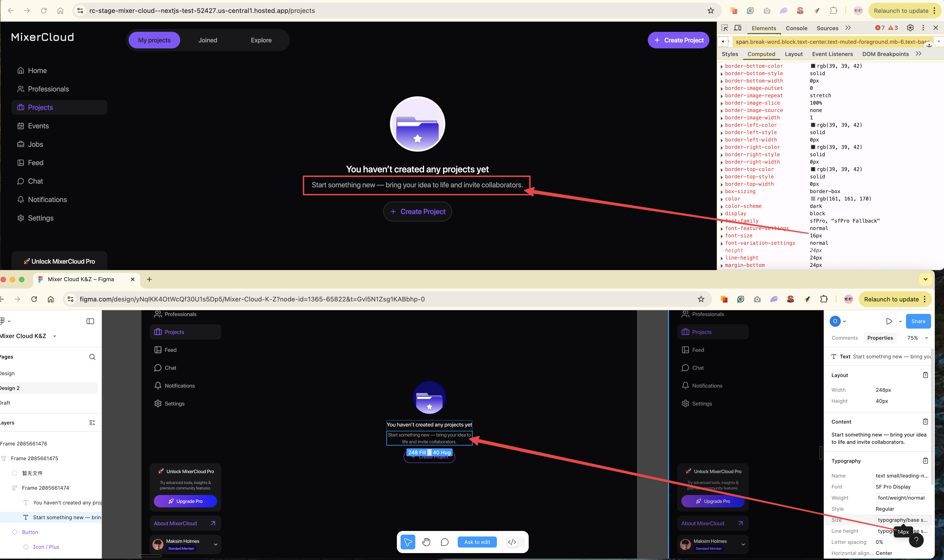This screenshot has height=560, width=944.
Task: Select the Move cursor tool in Figma
Action: [408, 542]
